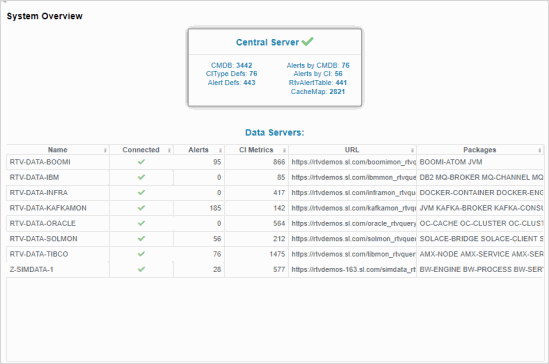Image resolution: width=549 pixels, height=364 pixels.
Task: Sort by the Packages column header
Action: (480, 150)
